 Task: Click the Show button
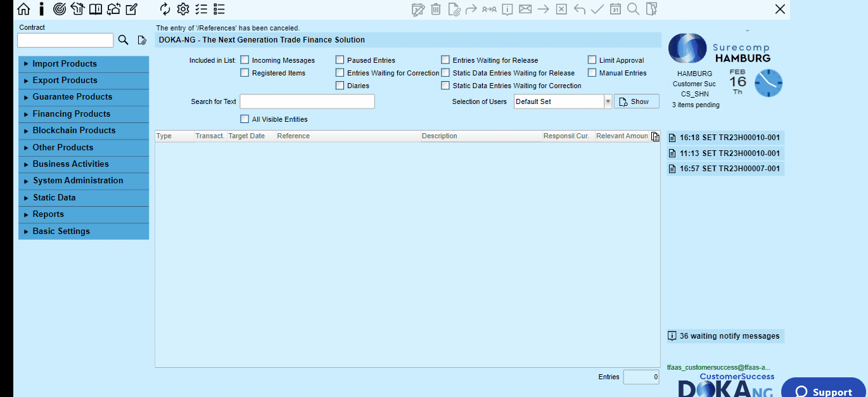(637, 101)
